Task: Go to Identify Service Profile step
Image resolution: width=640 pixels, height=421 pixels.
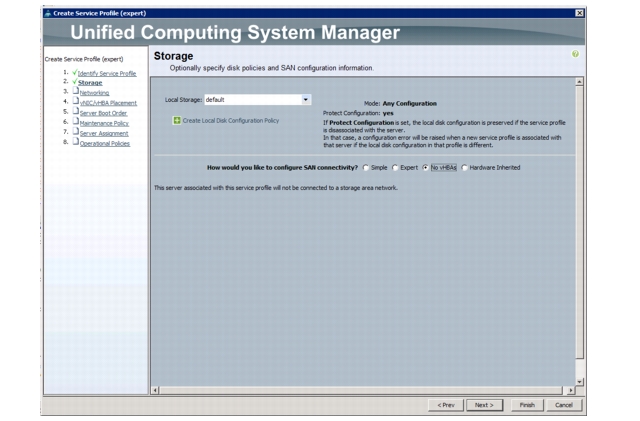Action: 107,74
